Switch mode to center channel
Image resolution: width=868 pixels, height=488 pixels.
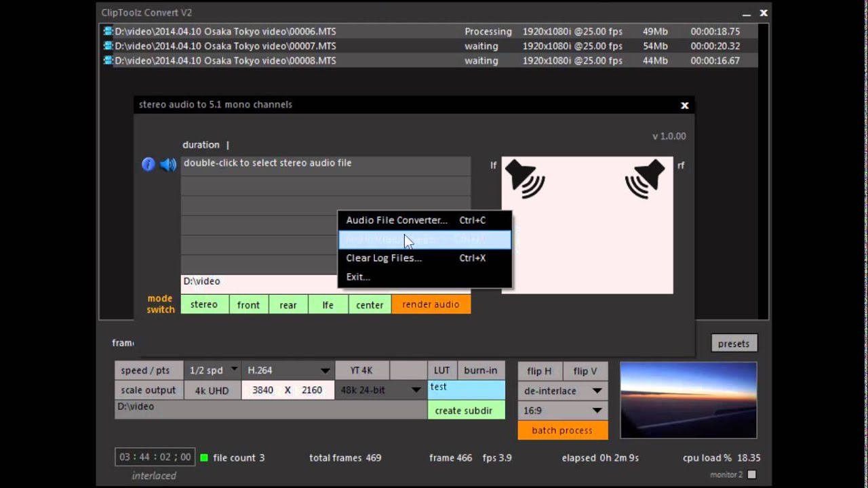point(370,304)
